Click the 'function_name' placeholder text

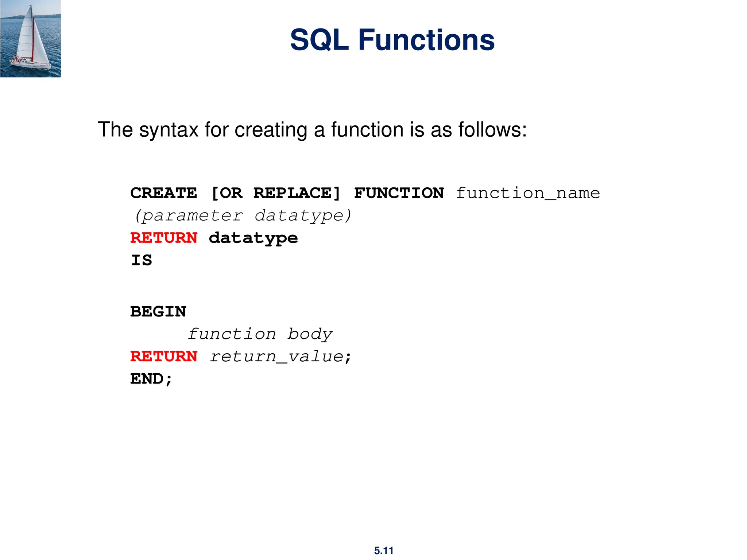(x=528, y=193)
